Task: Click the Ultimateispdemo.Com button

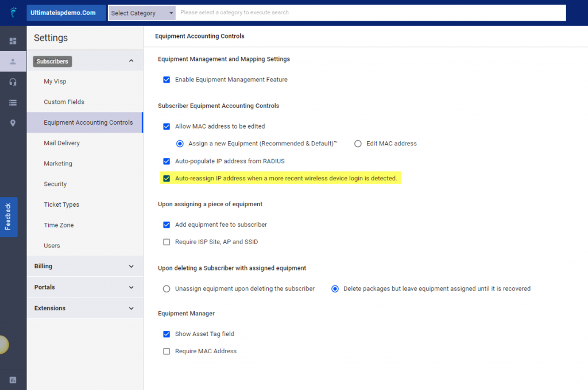Action: pos(65,12)
